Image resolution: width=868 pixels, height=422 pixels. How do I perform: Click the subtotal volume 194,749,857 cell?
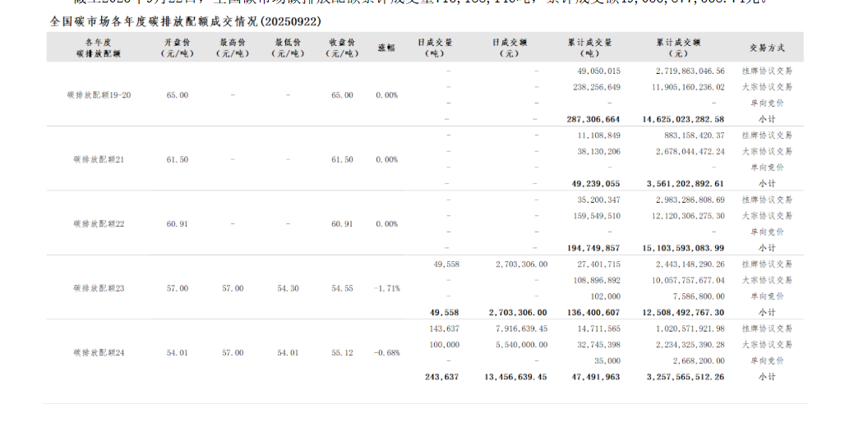point(593,248)
